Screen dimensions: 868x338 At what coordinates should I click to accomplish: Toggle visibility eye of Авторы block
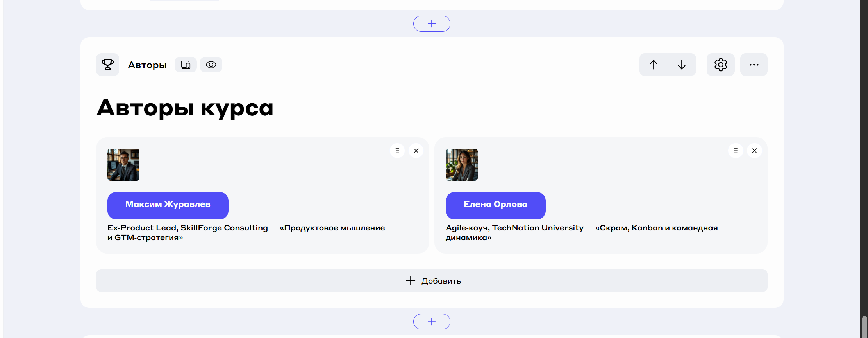tap(211, 65)
